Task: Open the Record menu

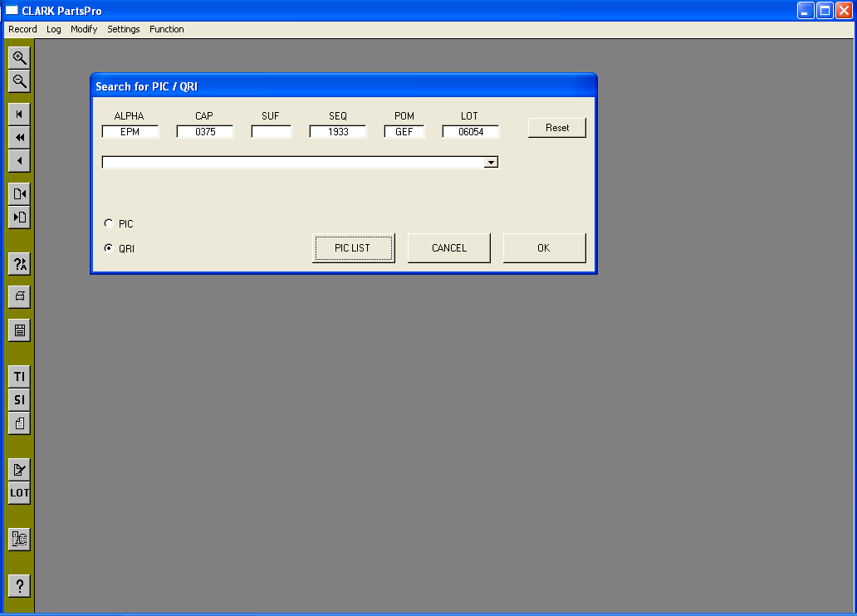Action: point(22,29)
